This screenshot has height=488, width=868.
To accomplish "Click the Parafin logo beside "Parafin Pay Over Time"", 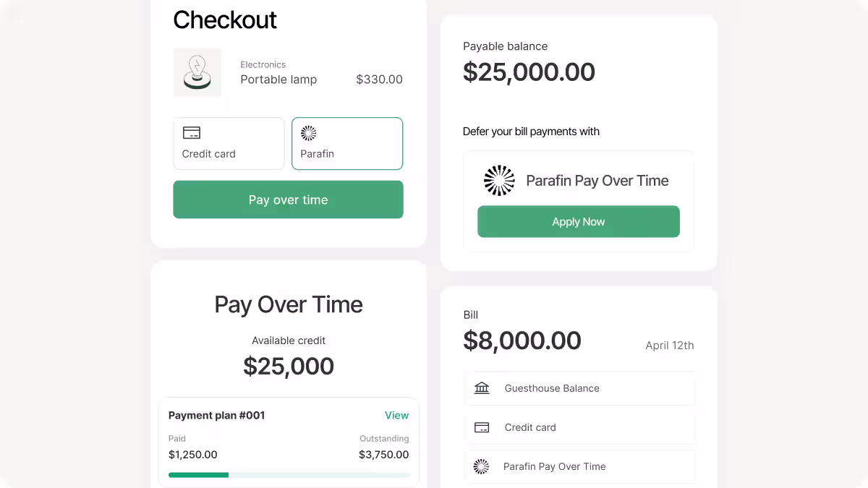I will point(499,181).
